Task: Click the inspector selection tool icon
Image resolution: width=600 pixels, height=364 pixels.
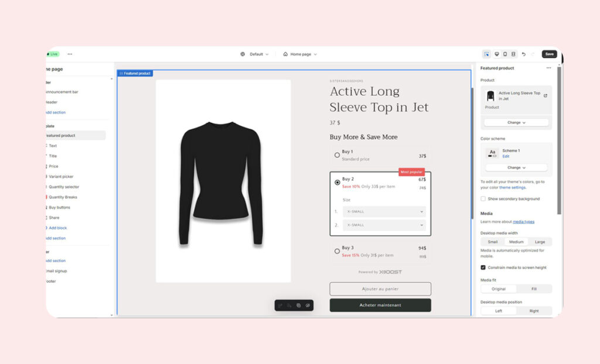Action: click(x=486, y=54)
